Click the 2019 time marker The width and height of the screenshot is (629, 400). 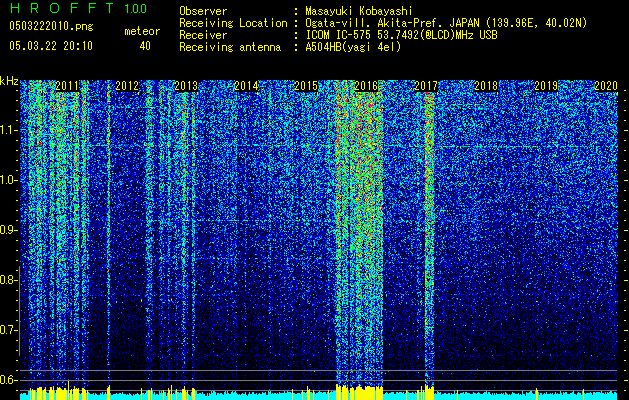click(x=546, y=86)
